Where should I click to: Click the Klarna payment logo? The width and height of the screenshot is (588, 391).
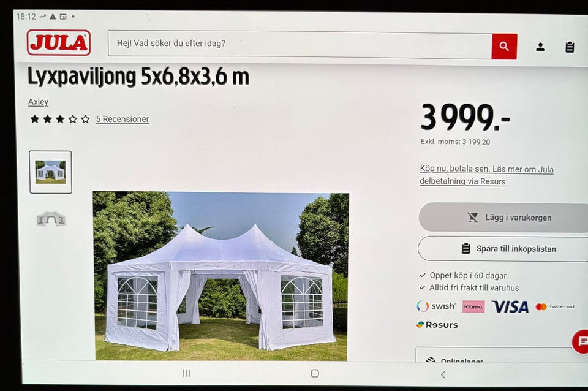[473, 306]
